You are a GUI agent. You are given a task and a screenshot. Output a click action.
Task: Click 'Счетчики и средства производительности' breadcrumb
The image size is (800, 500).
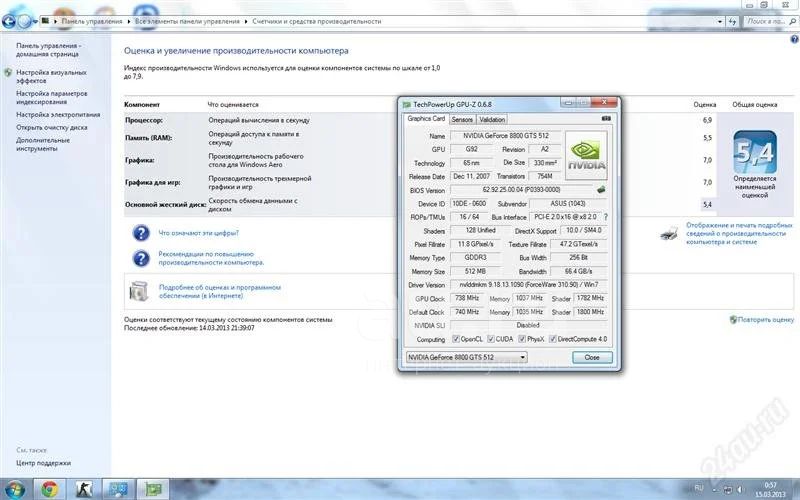click(317, 21)
